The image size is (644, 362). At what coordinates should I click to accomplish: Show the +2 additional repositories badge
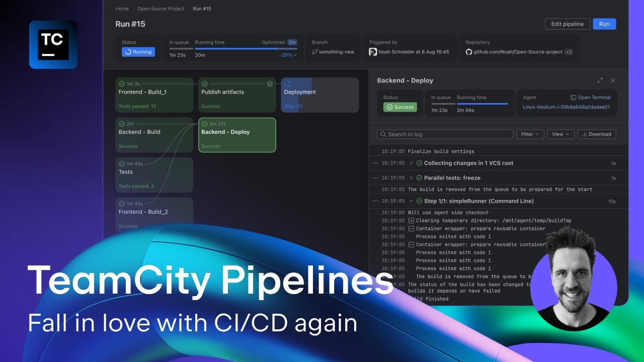click(569, 52)
